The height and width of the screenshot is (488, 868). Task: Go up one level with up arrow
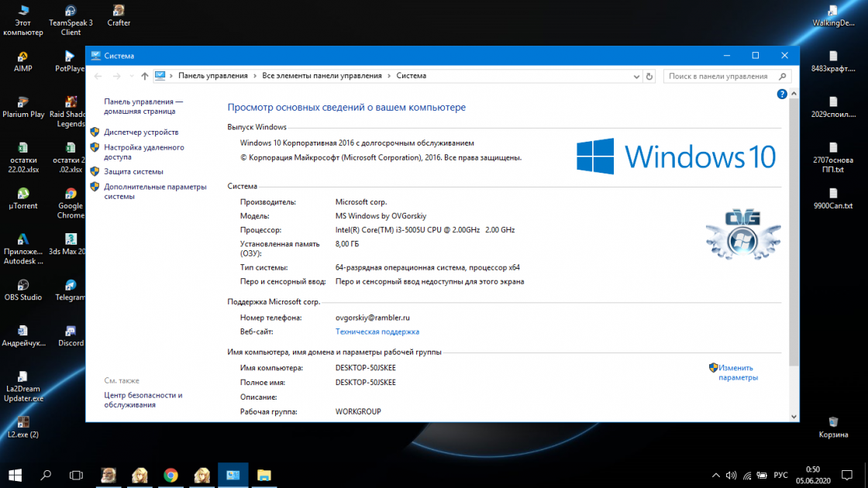[145, 76]
